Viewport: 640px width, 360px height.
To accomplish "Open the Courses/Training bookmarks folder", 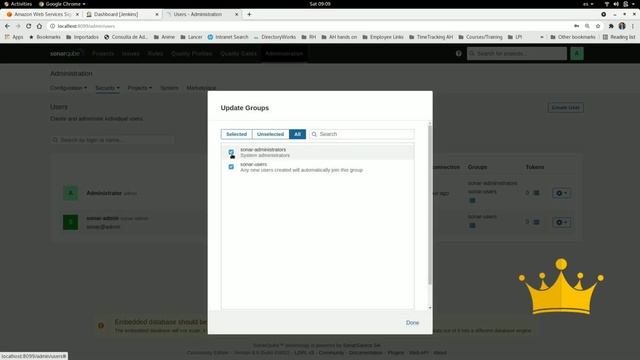I will pyautogui.click(x=480, y=37).
